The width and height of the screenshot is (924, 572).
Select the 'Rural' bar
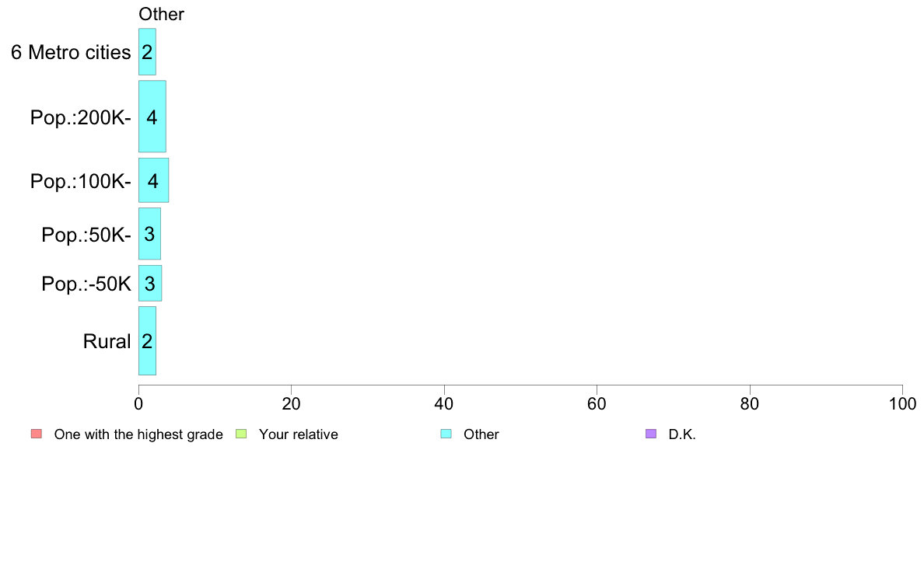pos(147,340)
